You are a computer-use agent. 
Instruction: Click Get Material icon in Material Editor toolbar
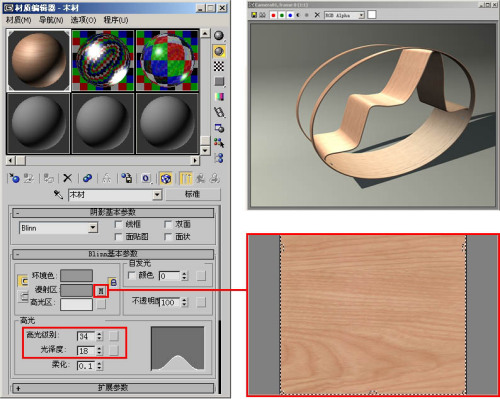(x=14, y=178)
